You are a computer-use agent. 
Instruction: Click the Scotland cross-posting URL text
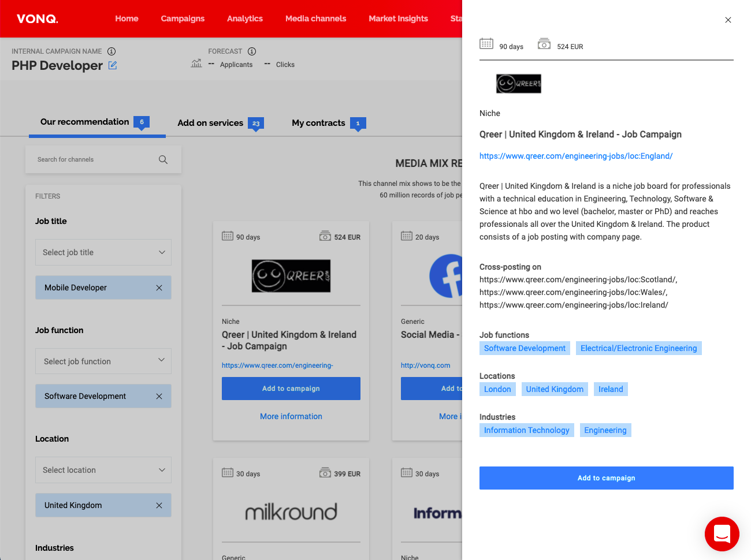(578, 279)
